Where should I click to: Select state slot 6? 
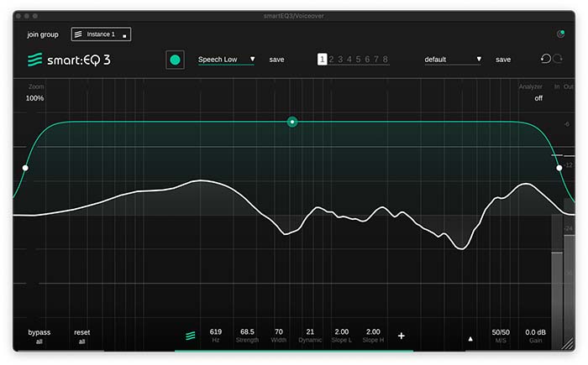pyautogui.click(x=367, y=60)
